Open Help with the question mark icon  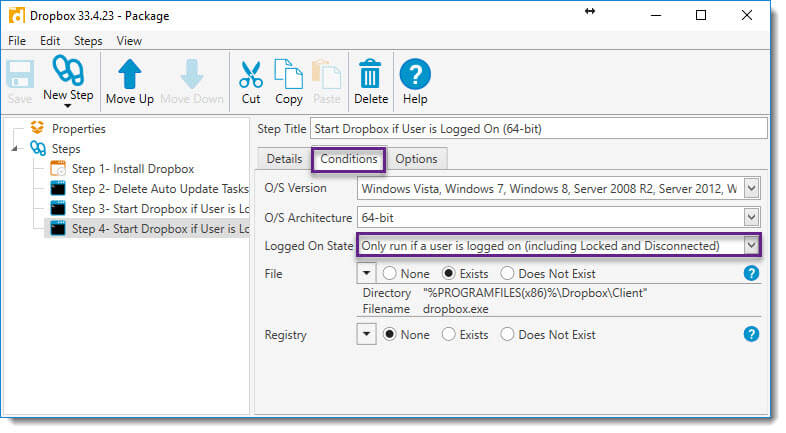pyautogui.click(x=415, y=74)
